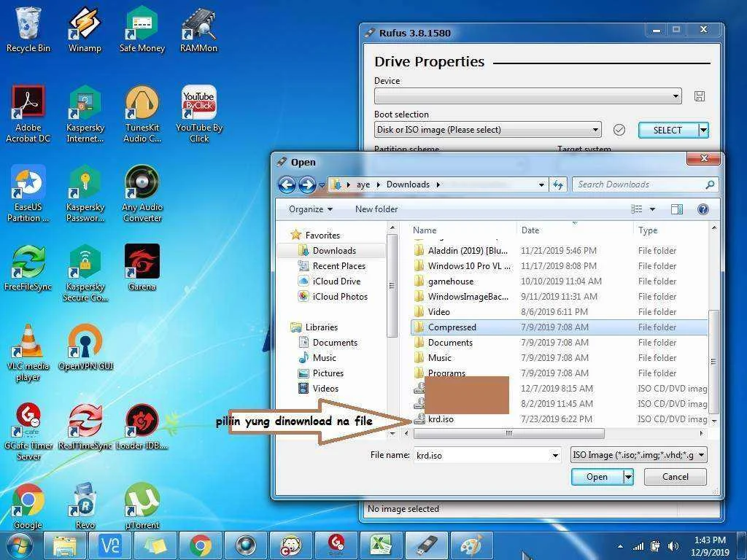Launch Garena from the desktop
The height and width of the screenshot is (560, 747).
[x=142, y=268]
